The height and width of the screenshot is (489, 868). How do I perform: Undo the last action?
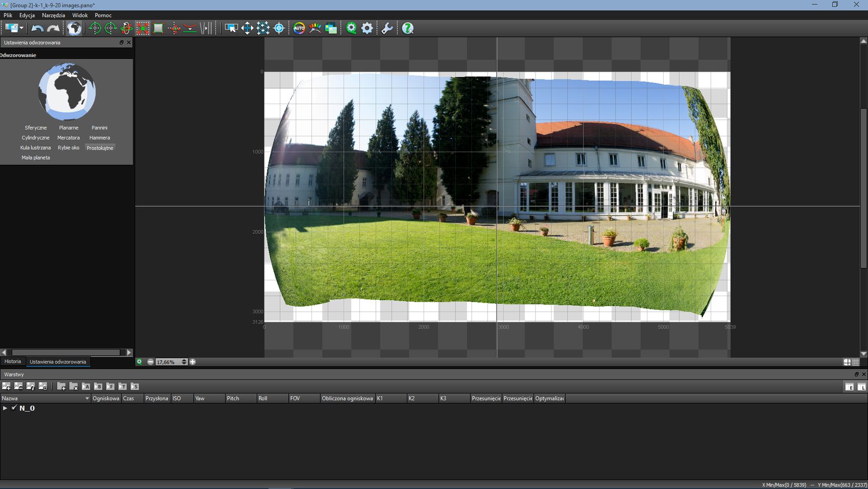pos(37,28)
